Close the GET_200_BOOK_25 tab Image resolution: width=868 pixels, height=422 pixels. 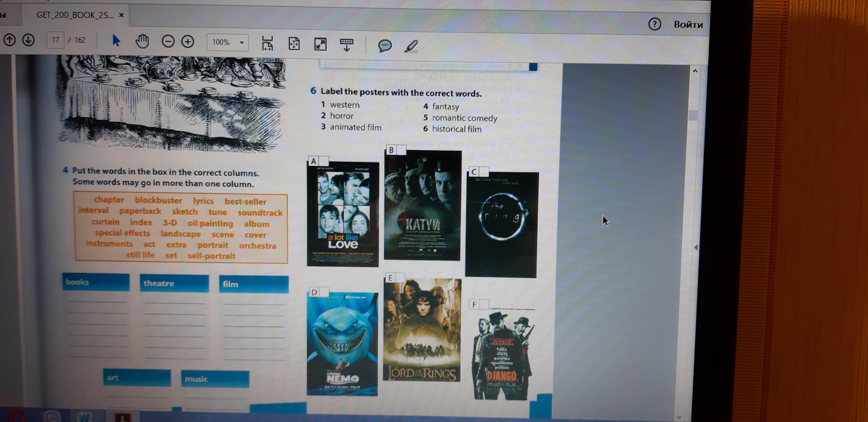(122, 15)
